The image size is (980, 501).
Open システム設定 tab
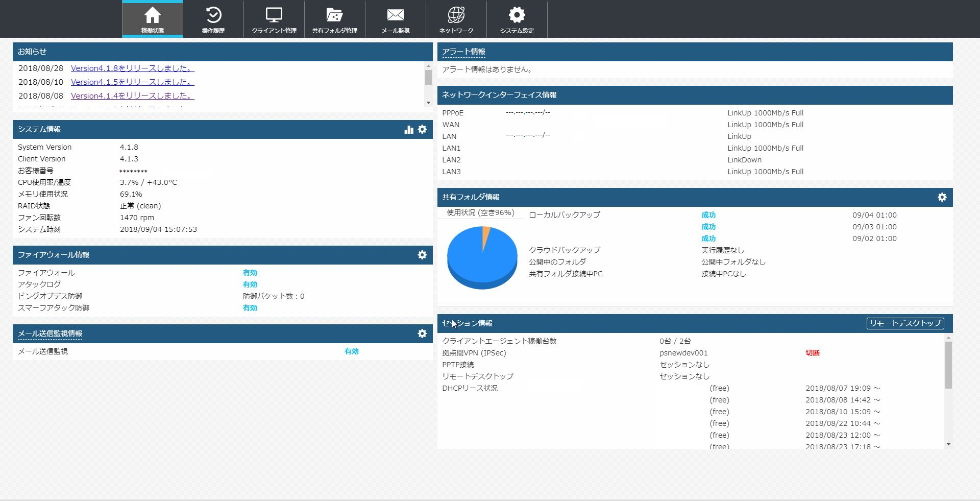pos(517,19)
